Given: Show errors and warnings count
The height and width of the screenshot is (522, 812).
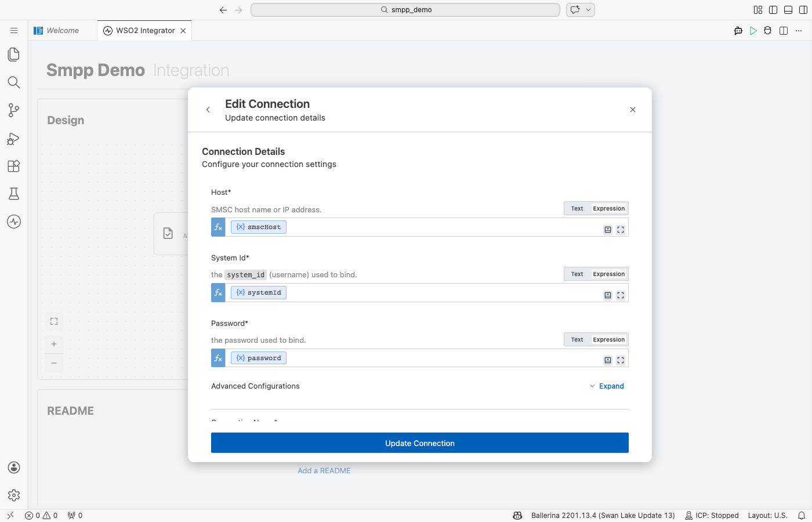Looking at the screenshot, I should pos(41,516).
